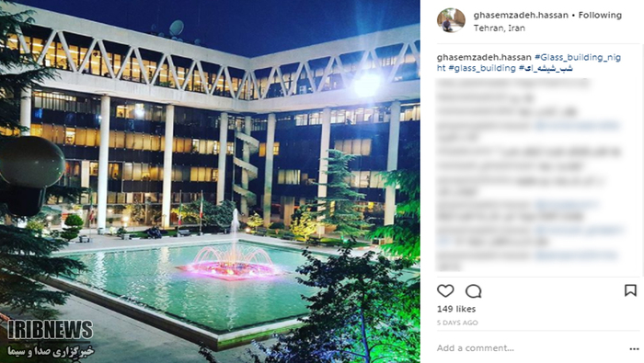Image resolution: width=644 pixels, height=363 pixels.
Task: Click the Persian text under IRIBNEWS
Action: 51,351
